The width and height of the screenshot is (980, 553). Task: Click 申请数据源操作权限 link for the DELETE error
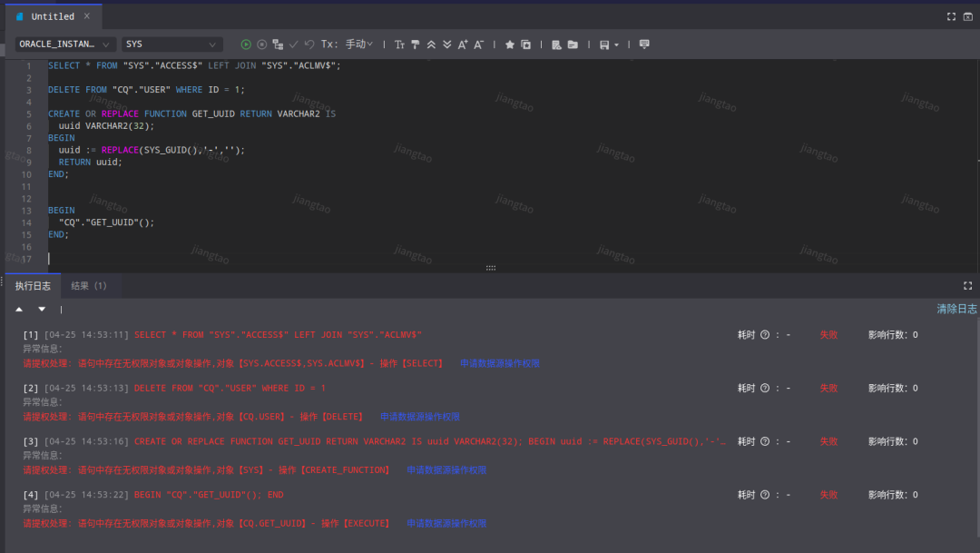click(x=420, y=417)
